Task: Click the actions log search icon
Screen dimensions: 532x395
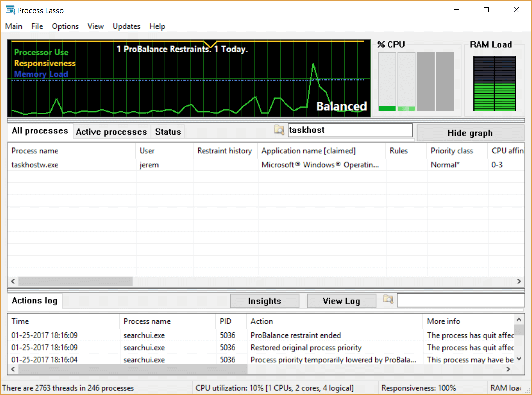Action: tap(388, 300)
